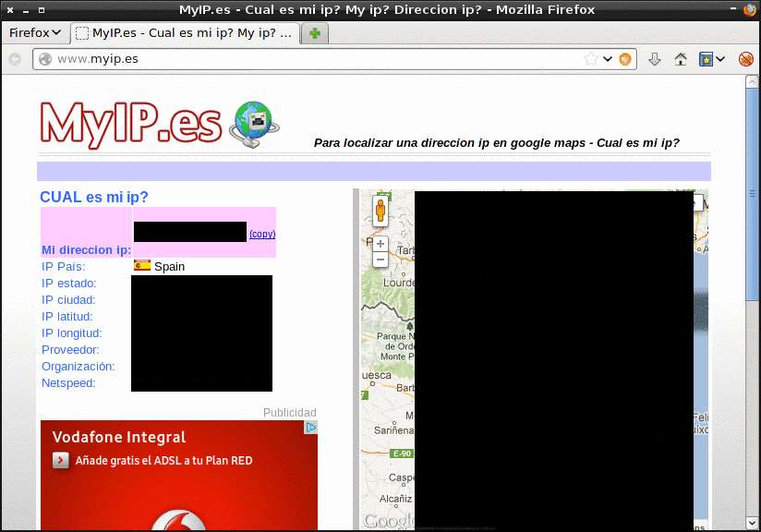The height and width of the screenshot is (532, 761).
Task: Expand the bookmarks menu dropdown arrow
Action: [x=720, y=59]
